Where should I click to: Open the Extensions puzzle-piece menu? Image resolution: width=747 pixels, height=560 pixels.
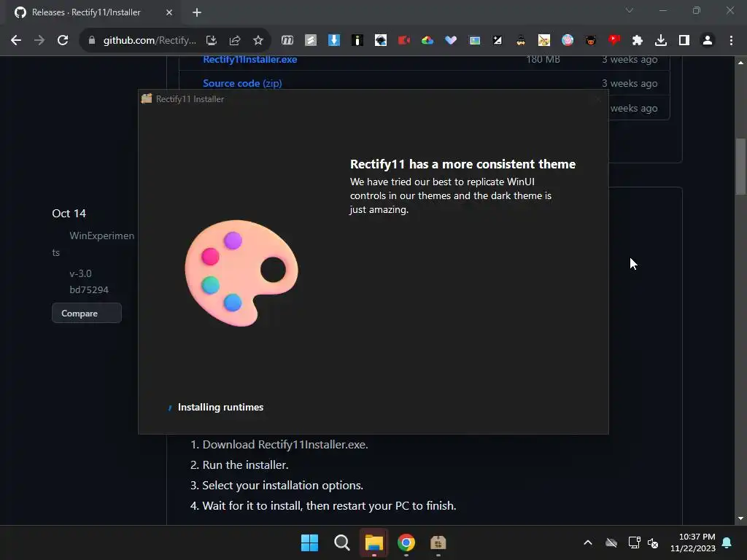[x=638, y=41]
